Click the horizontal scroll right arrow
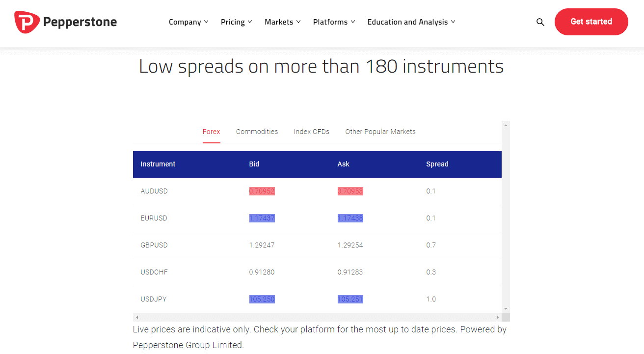Screen dimensions: 644x354 tap(498, 317)
